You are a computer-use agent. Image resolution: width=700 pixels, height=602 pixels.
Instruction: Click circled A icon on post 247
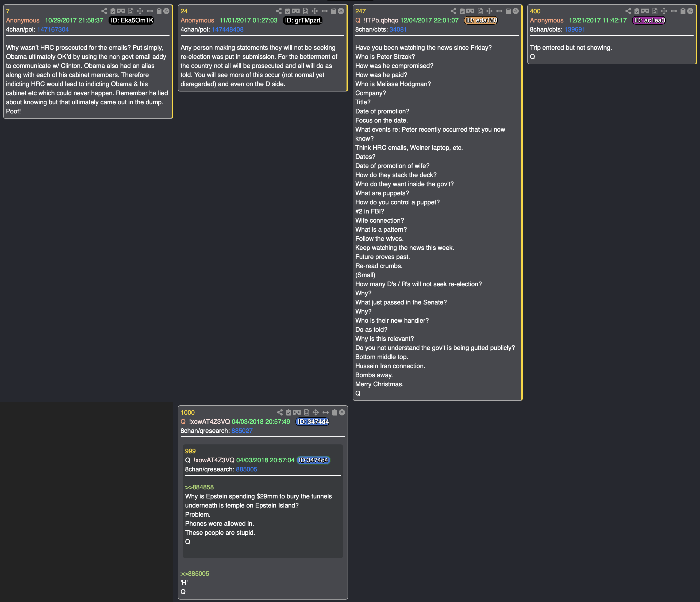pos(516,11)
